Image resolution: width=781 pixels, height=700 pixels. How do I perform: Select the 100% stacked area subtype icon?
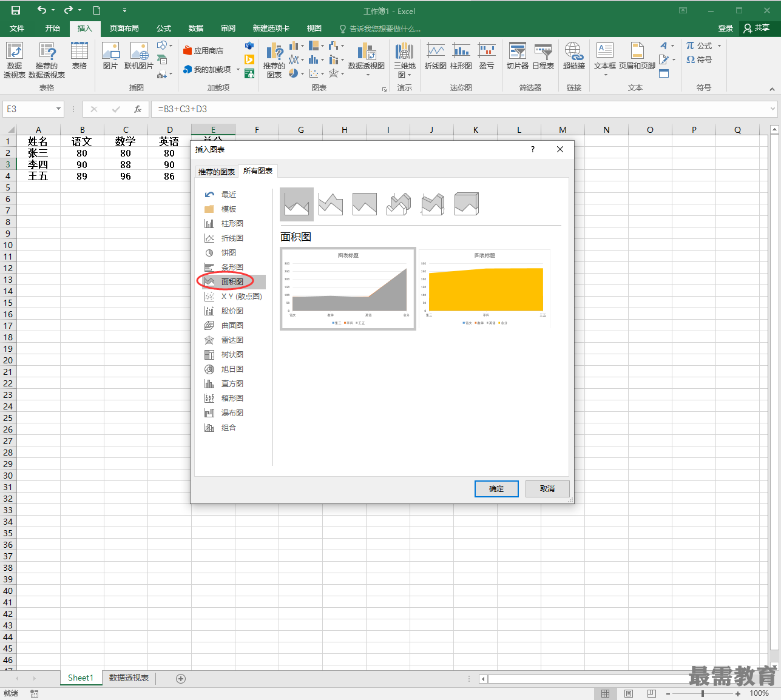point(365,204)
